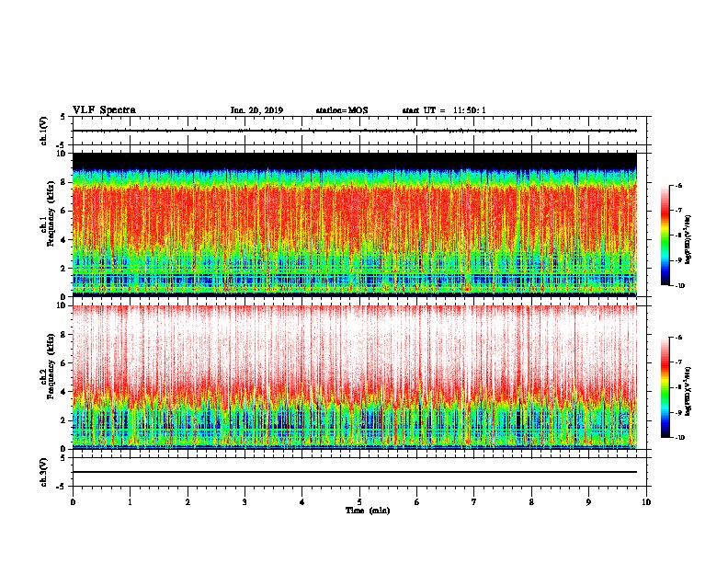Click the "4" kHz tick of ch.1 spectrogram
Image resolution: width=728 pixels, height=563 pixels.
[64, 240]
